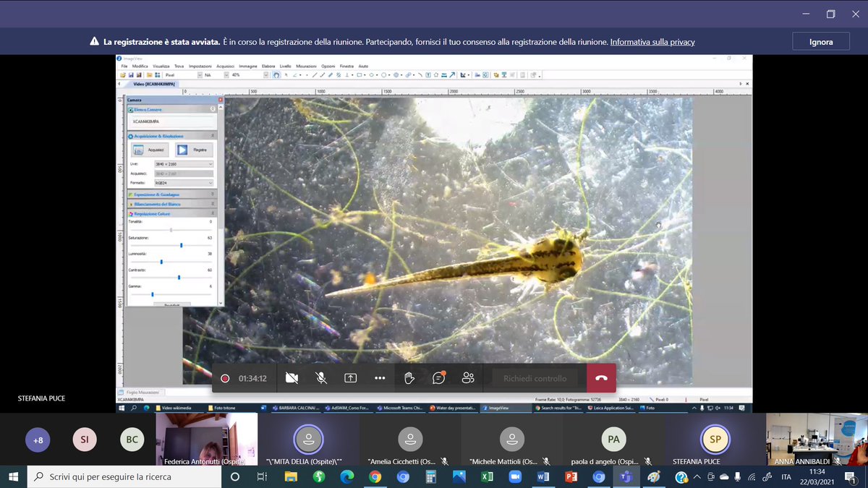Adjust the Tonalità slider
The image size is (868, 488).
pos(171,230)
